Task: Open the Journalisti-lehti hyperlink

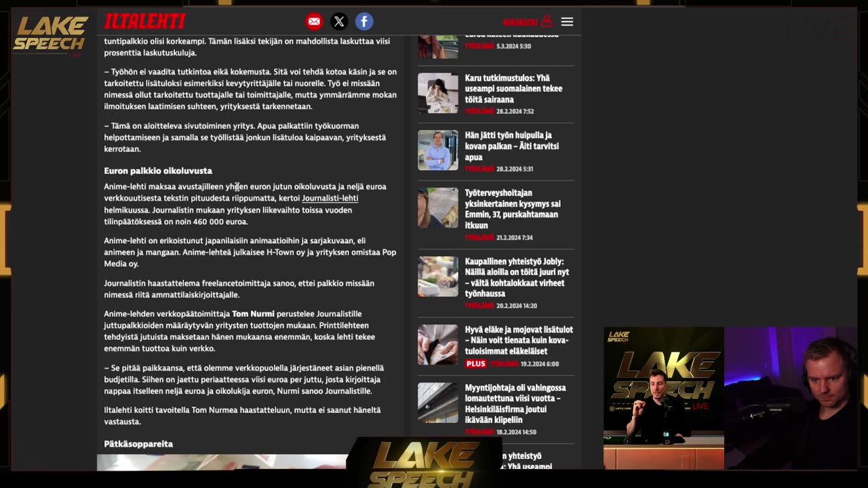Action: tap(330, 198)
